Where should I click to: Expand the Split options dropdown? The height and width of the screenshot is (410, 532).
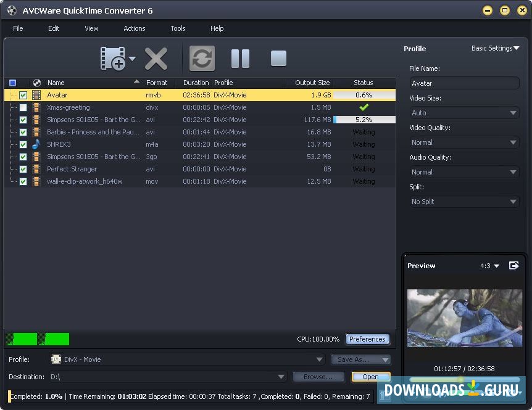point(513,201)
